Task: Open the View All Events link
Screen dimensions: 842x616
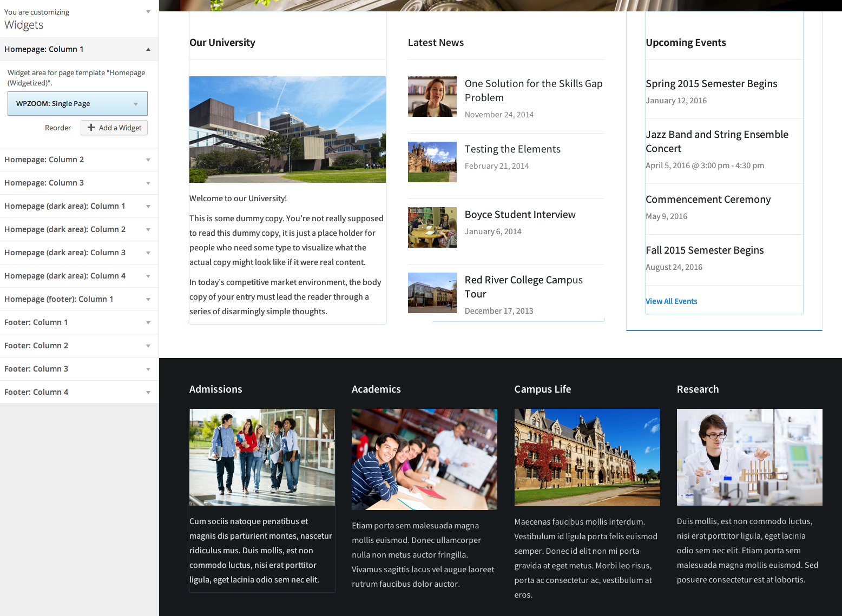Action: 671,301
